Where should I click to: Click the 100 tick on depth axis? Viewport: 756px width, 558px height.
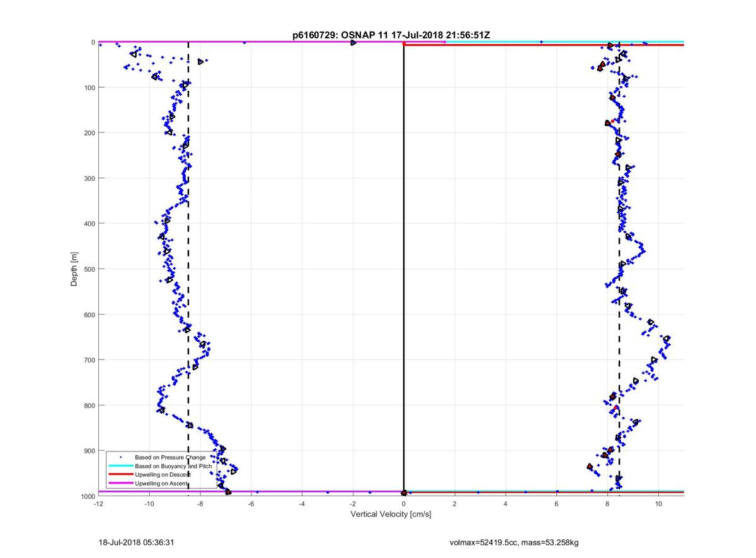89,87
